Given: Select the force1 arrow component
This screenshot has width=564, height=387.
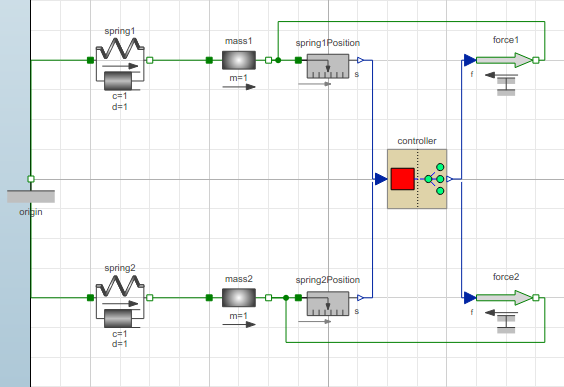Looking at the screenshot, I should pos(505,60).
